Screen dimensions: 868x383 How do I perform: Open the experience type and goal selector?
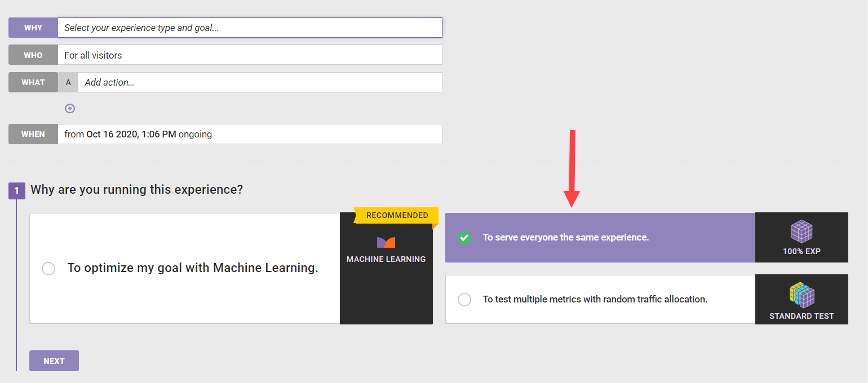click(x=250, y=27)
